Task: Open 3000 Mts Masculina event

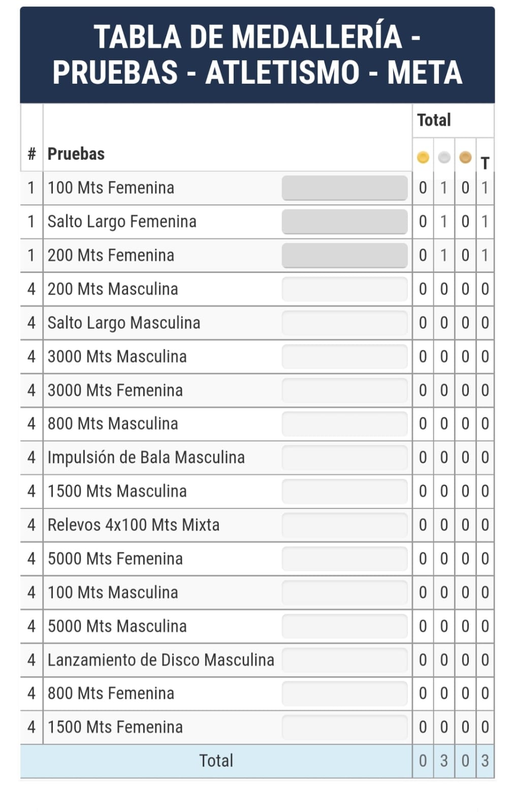Action: point(117,357)
